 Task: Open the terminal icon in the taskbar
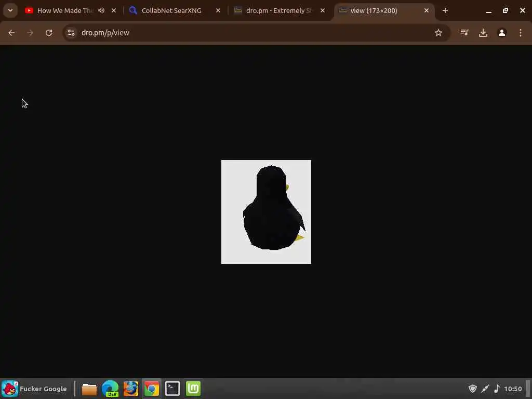172,389
